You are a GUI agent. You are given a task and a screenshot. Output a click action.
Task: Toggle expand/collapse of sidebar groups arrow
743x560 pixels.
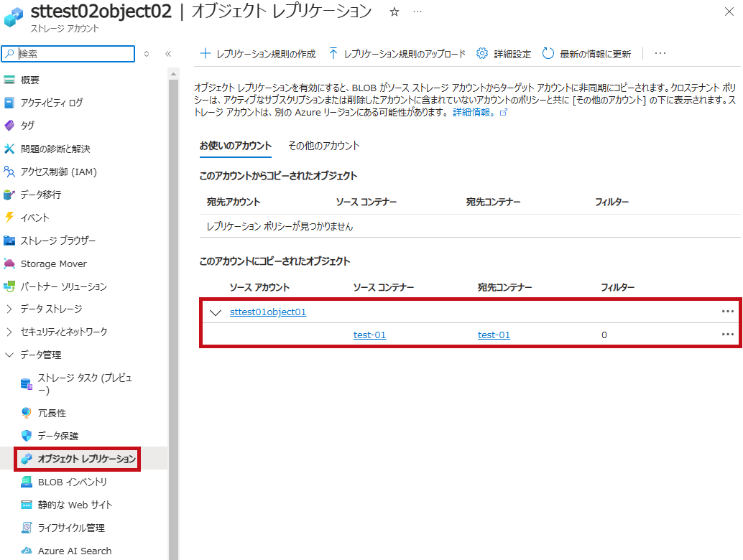click(x=147, y=54)
